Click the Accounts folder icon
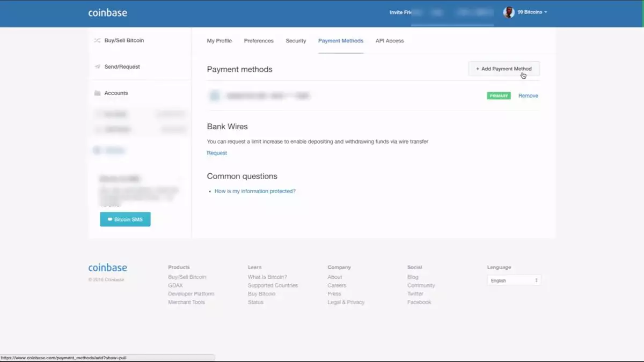This screenshot has width=644, height=362. [97, 93]
